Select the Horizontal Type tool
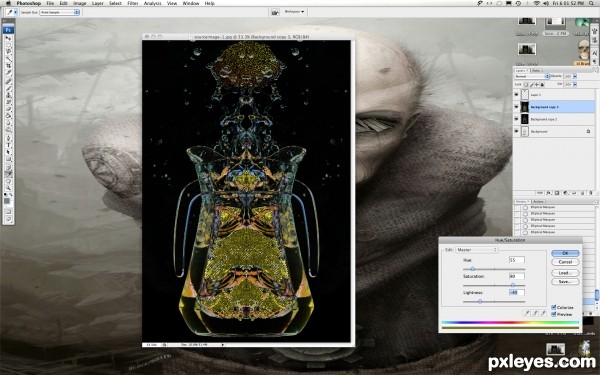This screenshot has height=375, width=600. [8, 145]
